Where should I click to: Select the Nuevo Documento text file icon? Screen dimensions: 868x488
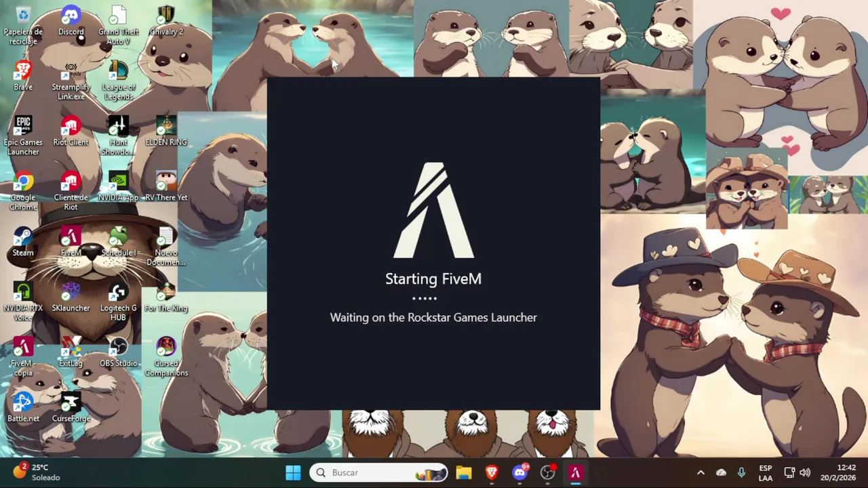tap(165, 247)
